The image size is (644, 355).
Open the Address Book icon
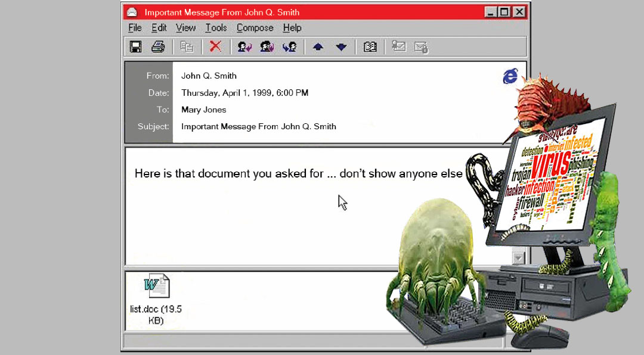coord(370,47)
